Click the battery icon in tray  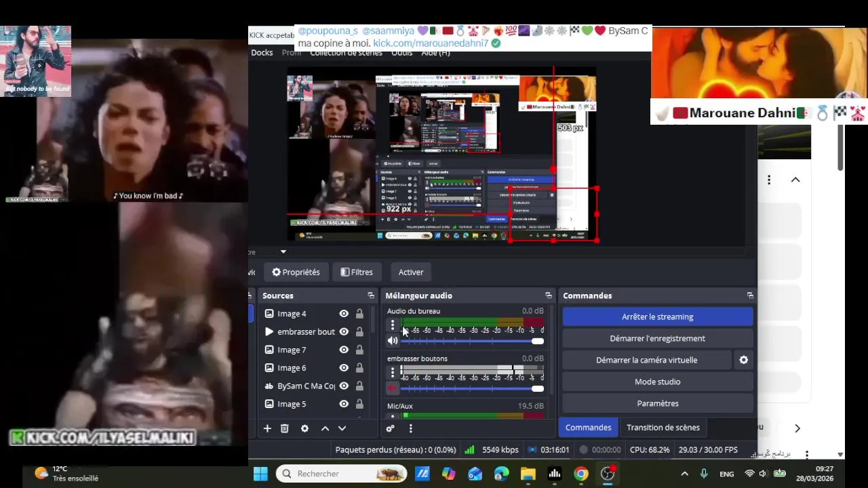point(780,474)
